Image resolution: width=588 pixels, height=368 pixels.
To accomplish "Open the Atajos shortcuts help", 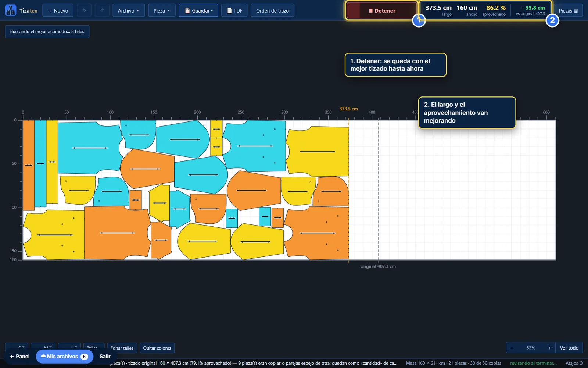I will (574, 363).
